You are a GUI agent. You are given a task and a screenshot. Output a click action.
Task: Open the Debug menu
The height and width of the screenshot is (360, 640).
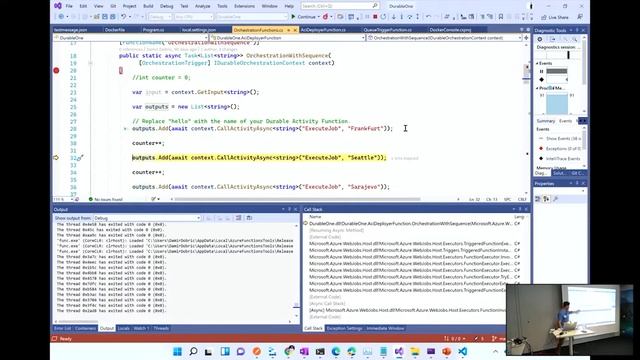pos(167,6)
